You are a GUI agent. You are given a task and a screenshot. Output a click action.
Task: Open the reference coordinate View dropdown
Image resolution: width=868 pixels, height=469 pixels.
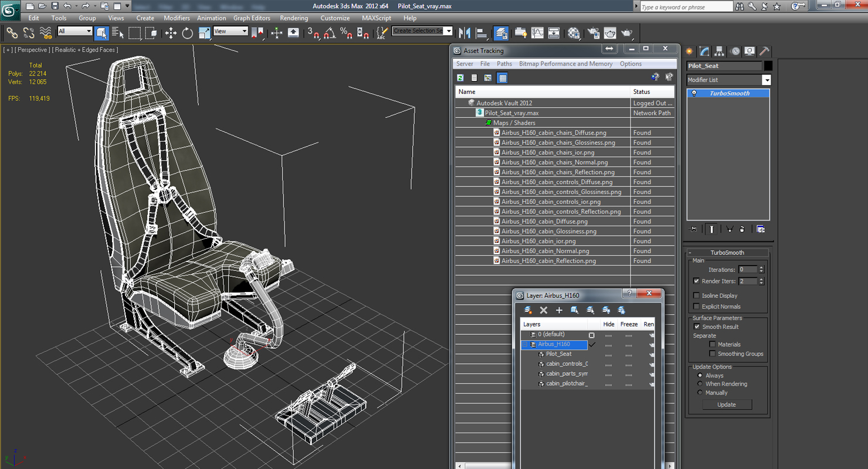pyautogui.click(x=230, y=31)
